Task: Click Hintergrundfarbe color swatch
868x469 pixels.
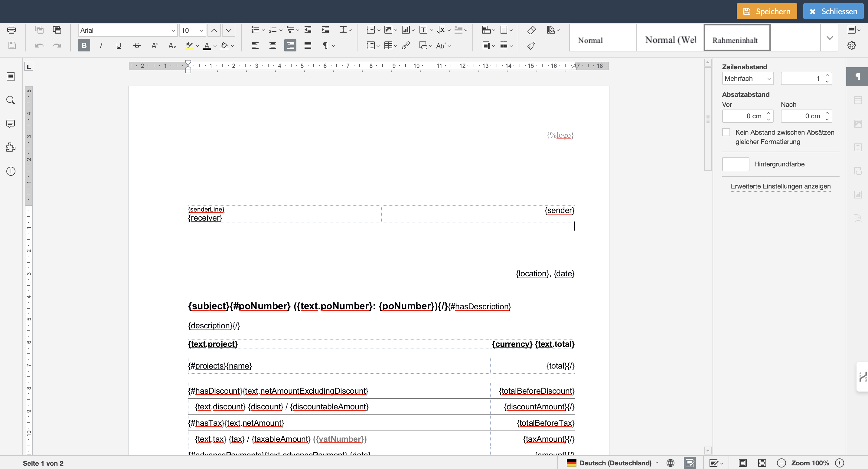Action: [x=736, y=164]
